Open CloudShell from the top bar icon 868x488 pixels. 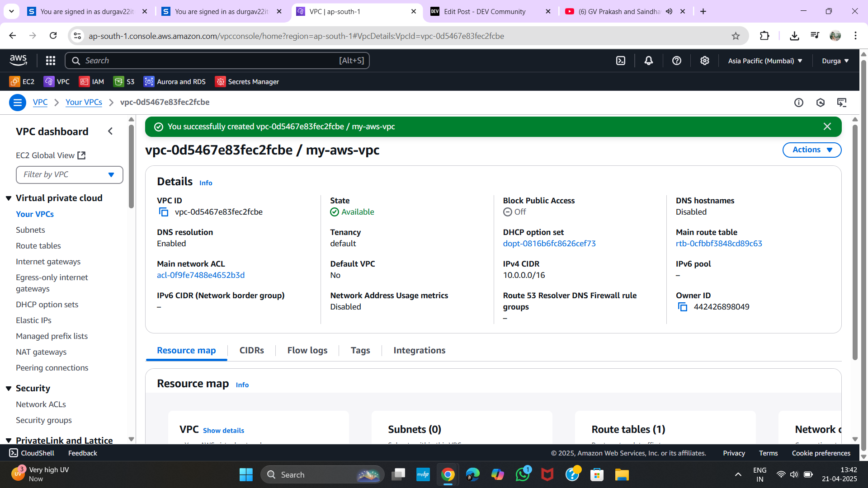621,61
